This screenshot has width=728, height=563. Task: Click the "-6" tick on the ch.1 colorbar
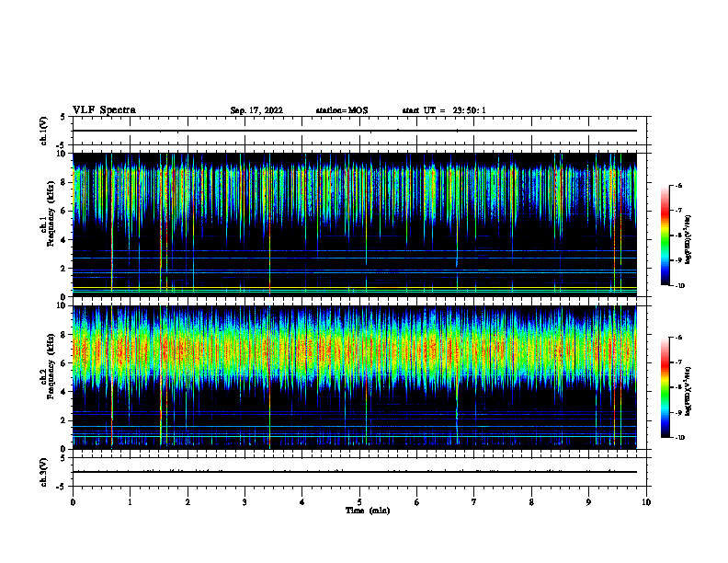click(x=678, y=186)
